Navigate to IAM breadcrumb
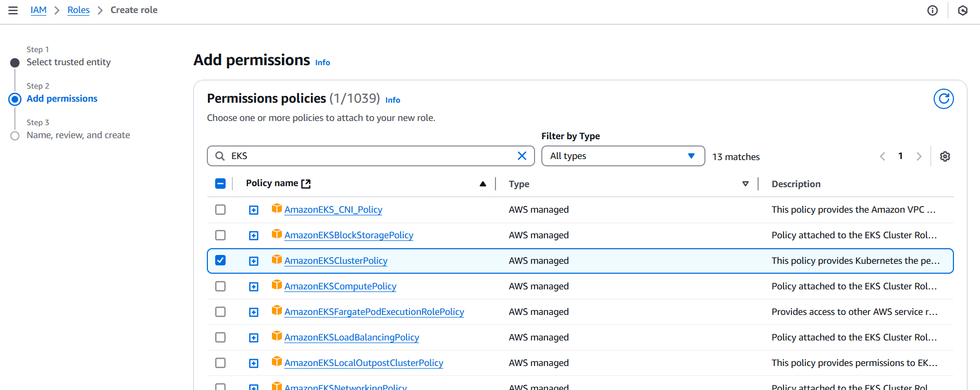Image resolution: width=980 pixels, height=390 pixels. [39, 10]
